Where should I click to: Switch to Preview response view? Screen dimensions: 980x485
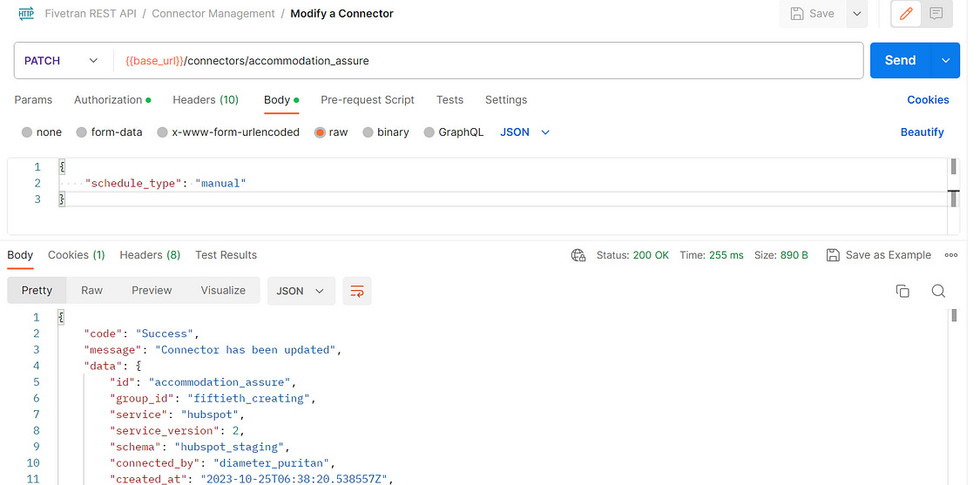(152, 291)
